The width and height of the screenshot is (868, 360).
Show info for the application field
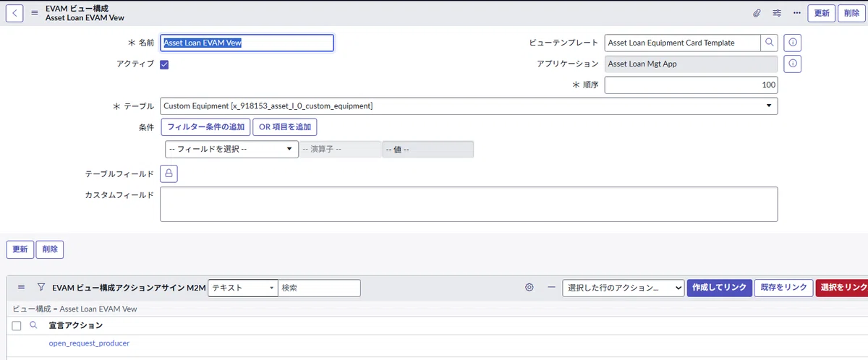click(793, 64)
